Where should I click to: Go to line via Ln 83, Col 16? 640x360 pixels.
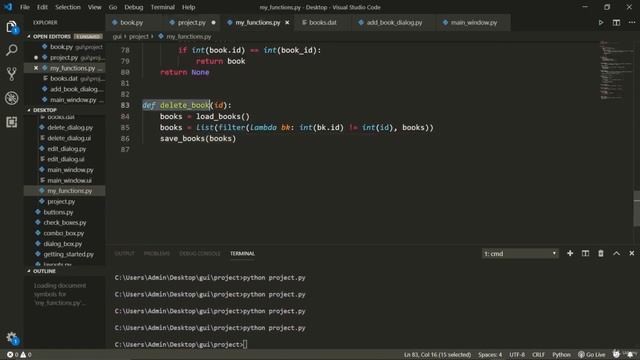(437, 355)
